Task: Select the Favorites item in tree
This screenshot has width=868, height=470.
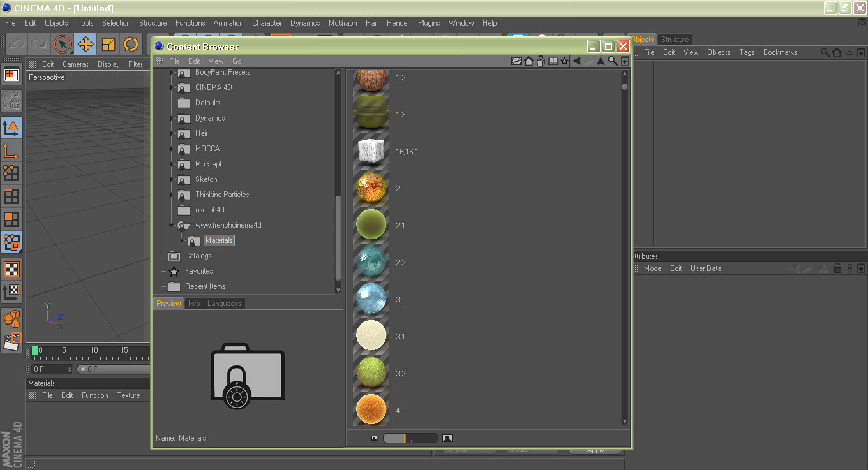Action: 198,271
